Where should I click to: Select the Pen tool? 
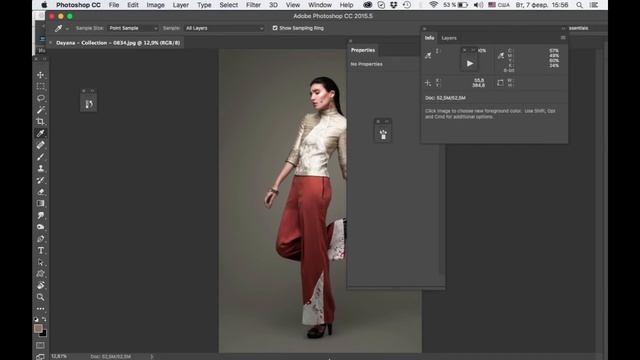[40, 239]
